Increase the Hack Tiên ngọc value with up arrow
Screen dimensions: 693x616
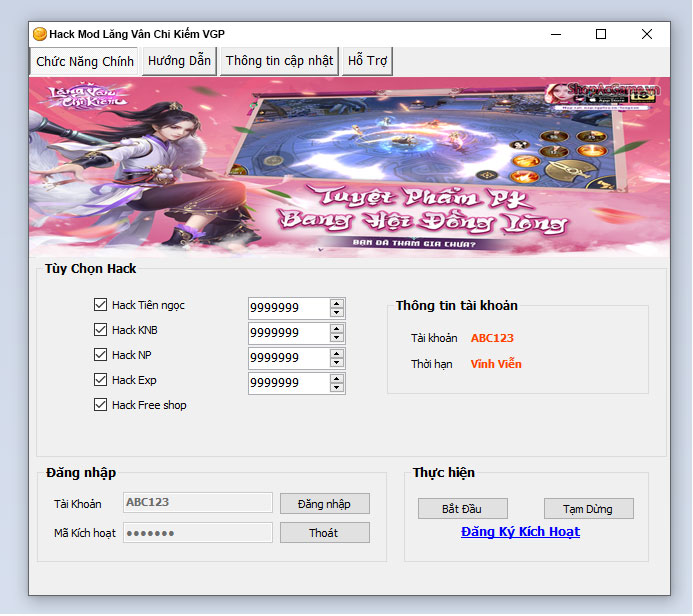coord(337,304)
